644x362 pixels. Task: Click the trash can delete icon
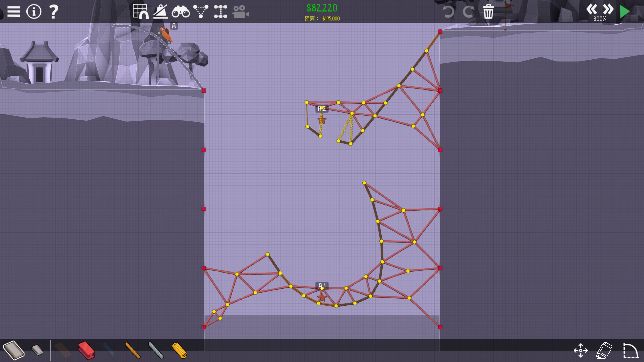[488, 12]
